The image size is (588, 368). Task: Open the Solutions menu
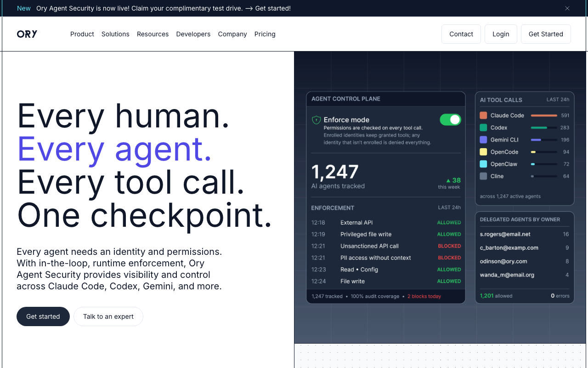[x=115, y=34]
